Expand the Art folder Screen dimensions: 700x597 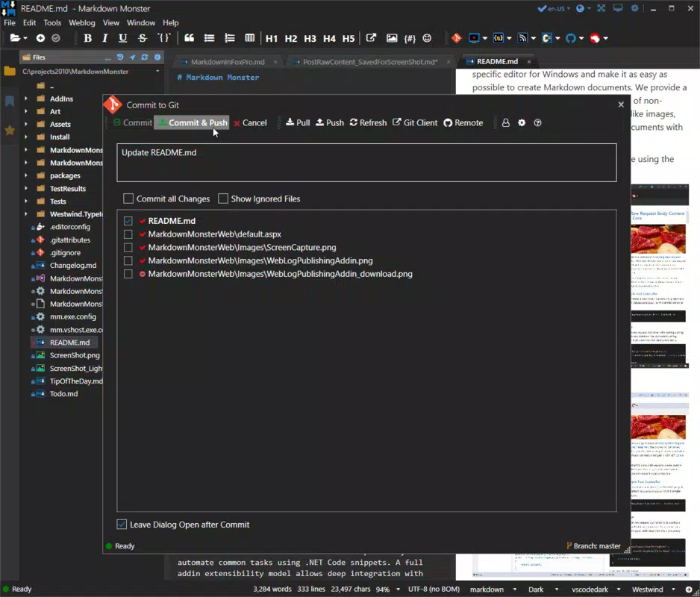(26, 111)
